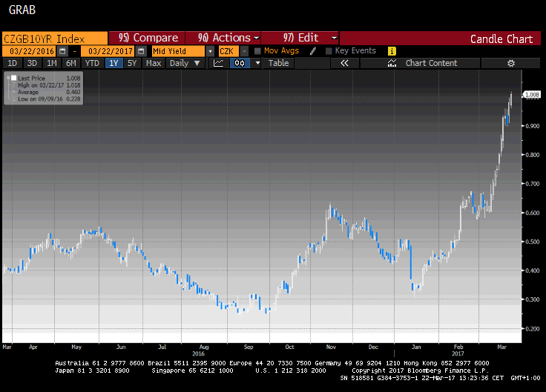The image size is (546, 392).
Task: Expand the 97) Edit dropdown
Action: (334, 38)
